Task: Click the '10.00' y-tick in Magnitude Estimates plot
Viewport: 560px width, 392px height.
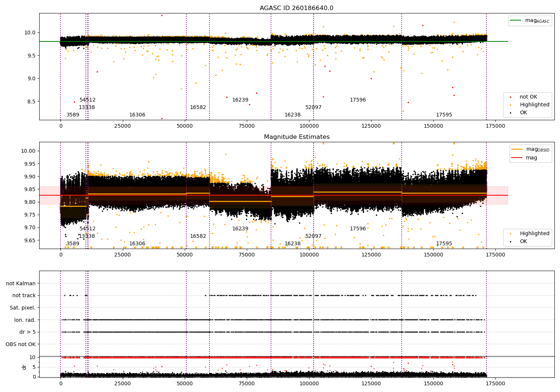Action: (x=29, y=151)
